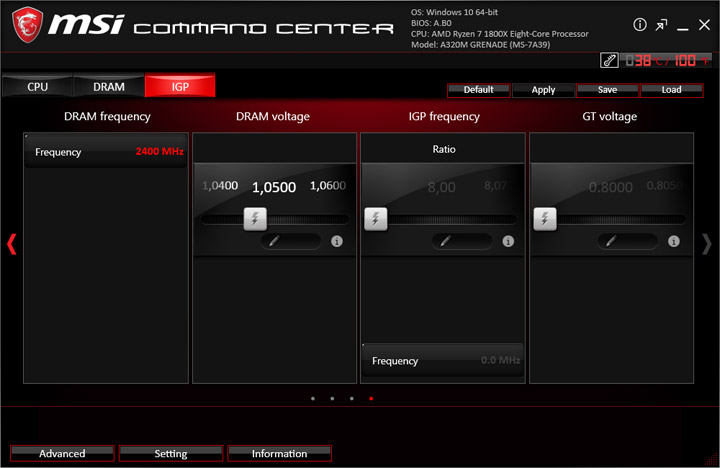Image resolution: width=720 pixels, height=468 pixels.
Task: Click the MSI dragon shield logo
Action: click(x=28, y=25)
